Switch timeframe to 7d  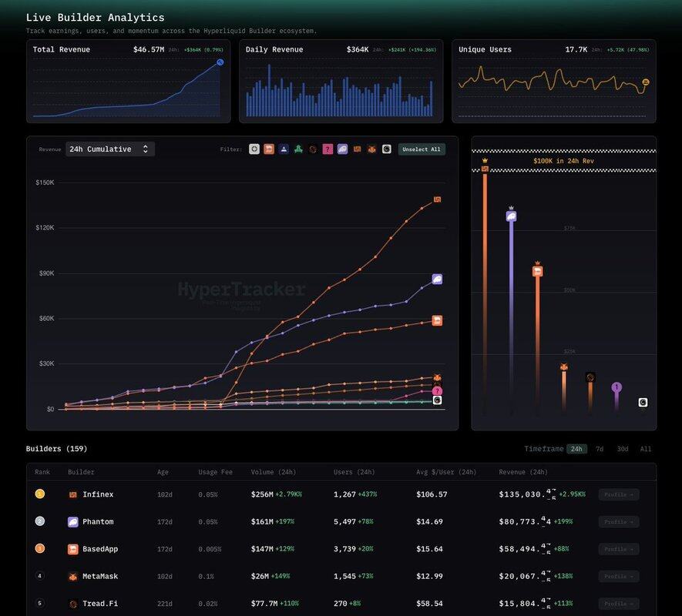[x=600, y=449]
